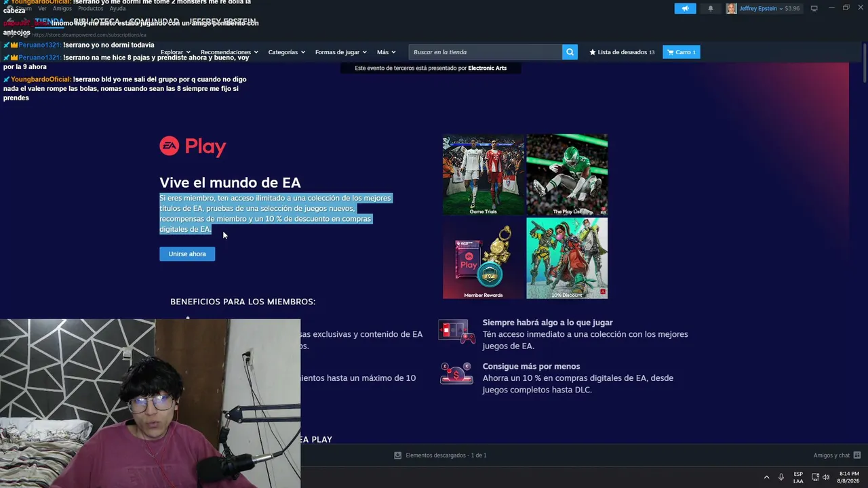This screenshot has width=868, height=488.
Task: Click the 'Unirse ahora' button
Action: pos(187,253)
